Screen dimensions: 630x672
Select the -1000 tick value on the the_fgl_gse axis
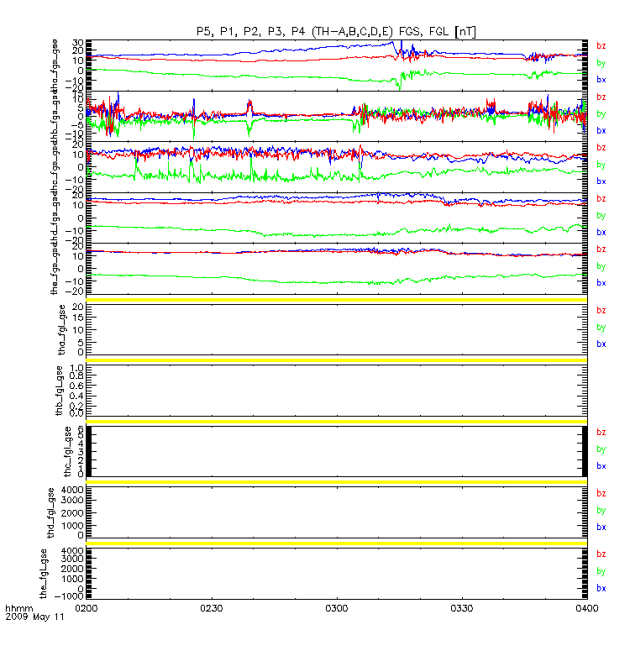(69, 596)
